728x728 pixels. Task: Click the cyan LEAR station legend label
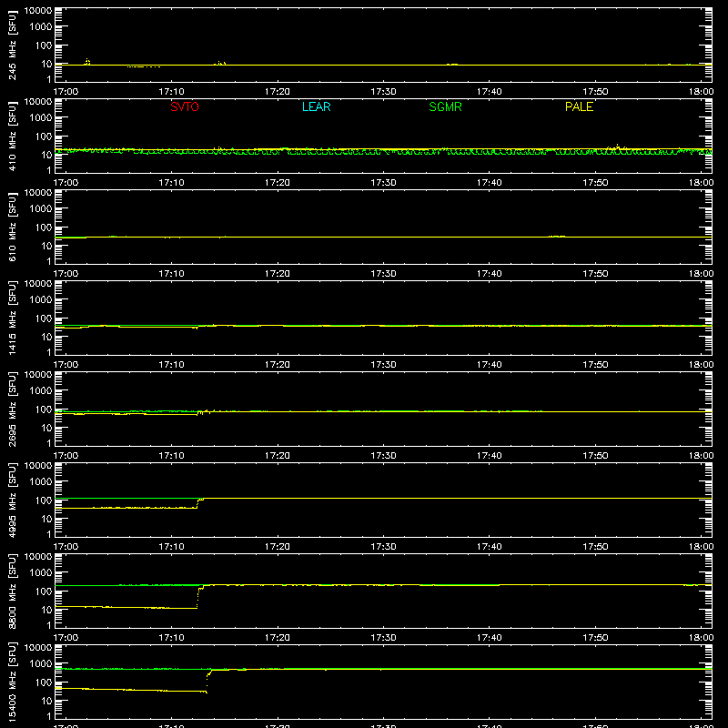tap(316, 106)
